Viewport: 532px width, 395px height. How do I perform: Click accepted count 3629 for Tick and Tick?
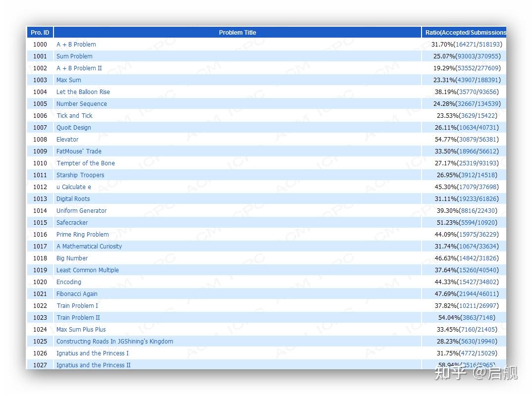(468, 116)
